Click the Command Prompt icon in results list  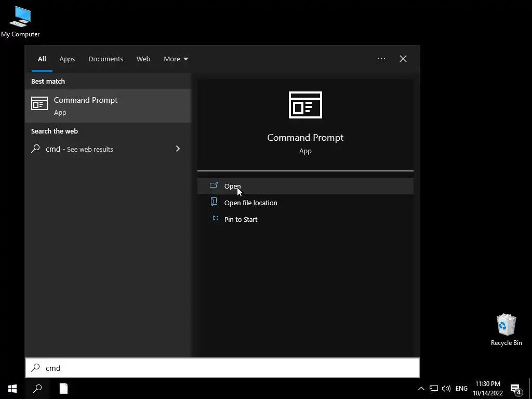39,103
